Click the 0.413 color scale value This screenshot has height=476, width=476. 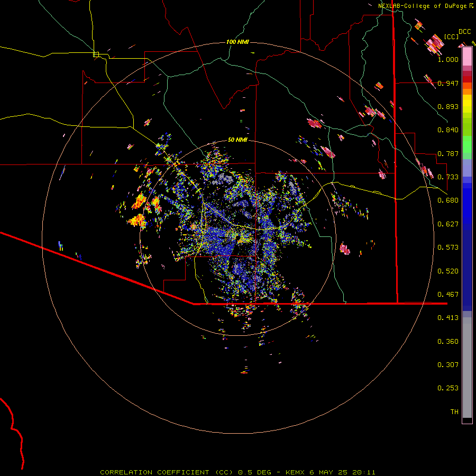tap(448, 318)
